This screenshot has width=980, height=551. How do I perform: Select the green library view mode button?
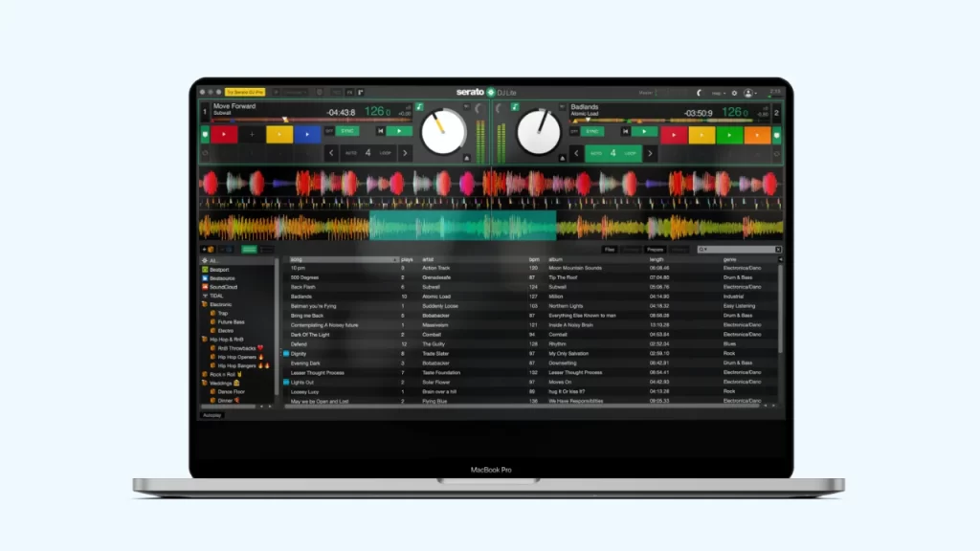tap(249, 250)
